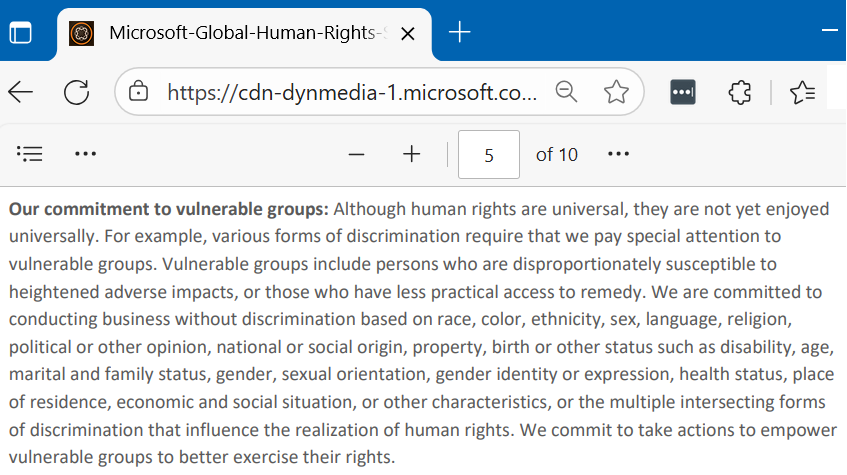Image resolution: width=847 pixels, height=475 pixels.
Task: Zoom in the PDF document
Action: coord(412,154)
